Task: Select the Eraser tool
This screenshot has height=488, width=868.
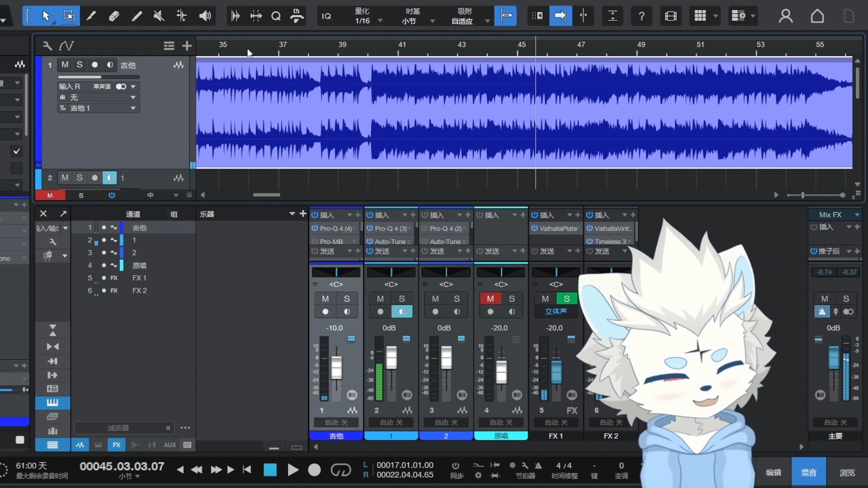Action: [x=114, y=16]
